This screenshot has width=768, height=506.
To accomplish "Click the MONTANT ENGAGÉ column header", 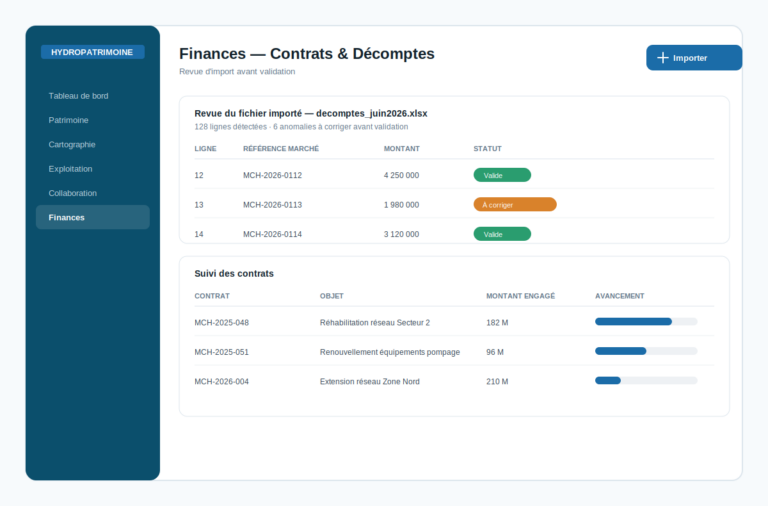I will pyautogui.click(x=520, y=296).
